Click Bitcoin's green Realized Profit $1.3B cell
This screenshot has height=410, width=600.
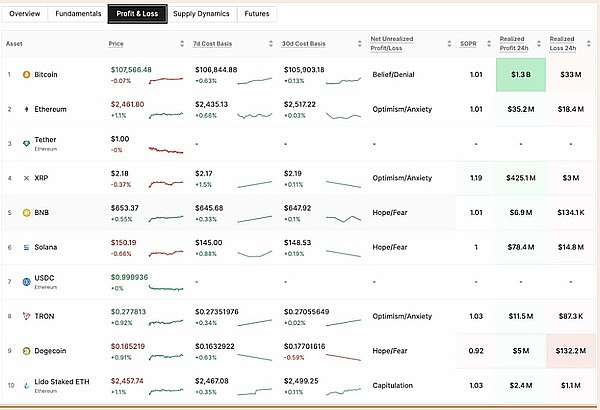pyautogui.click(x=520, y=74)
